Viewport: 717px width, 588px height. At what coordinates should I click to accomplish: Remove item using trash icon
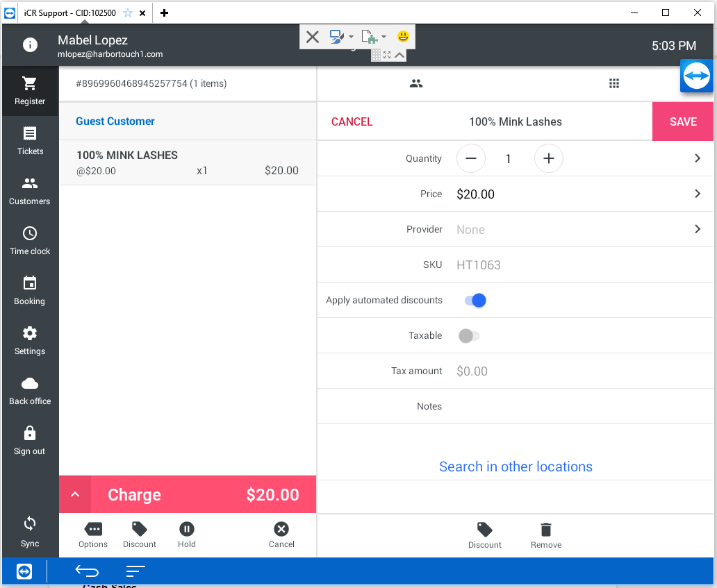pyautogui.click(x=546, y=535)
